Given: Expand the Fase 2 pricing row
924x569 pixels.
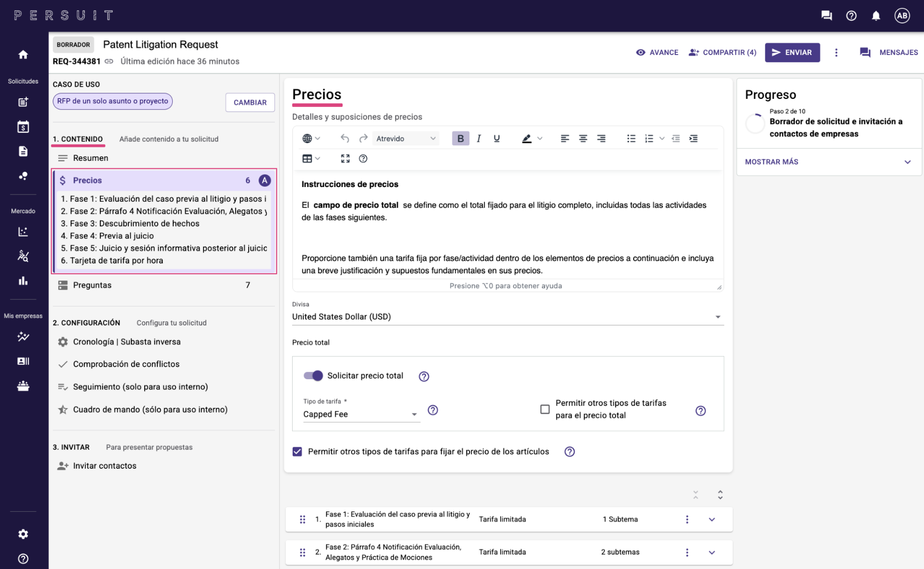Looking at the screenshot, I should pyautogui.click(x=712, y=553).
